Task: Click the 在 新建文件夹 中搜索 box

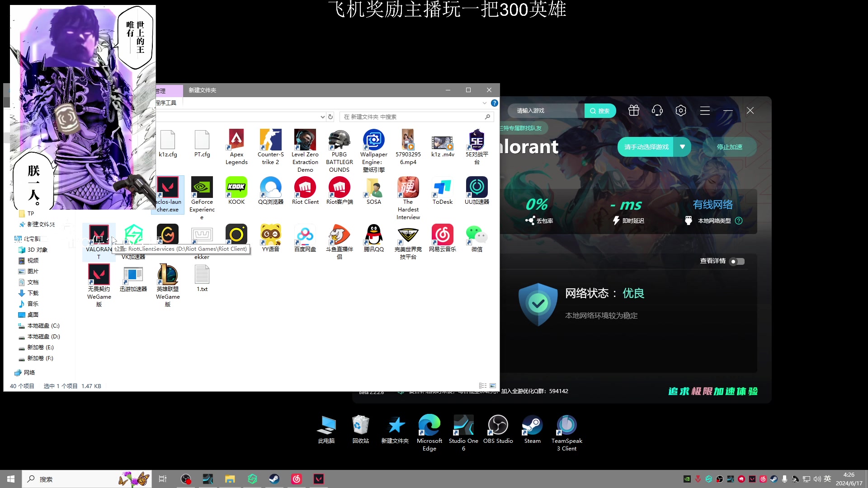Action: tap(416, 117)
